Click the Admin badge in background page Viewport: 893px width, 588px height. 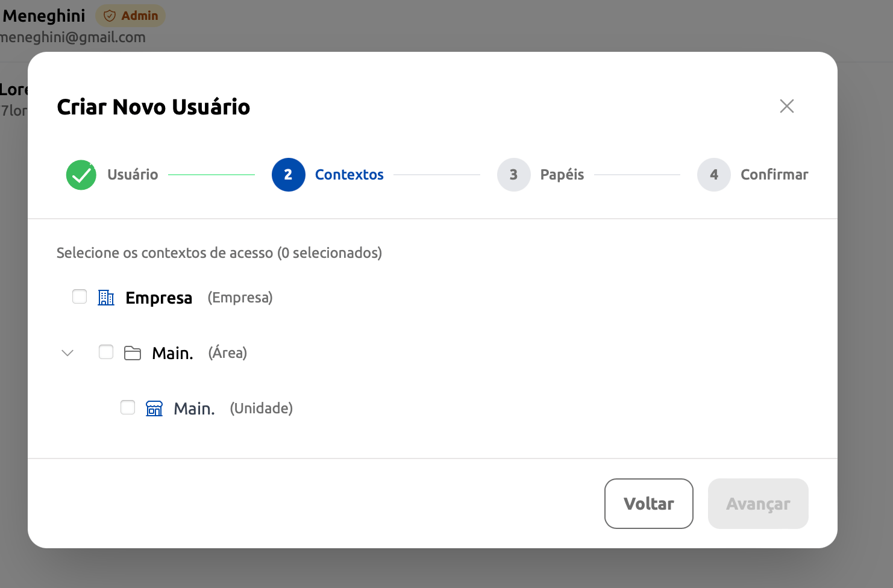(x=131, y=16)
